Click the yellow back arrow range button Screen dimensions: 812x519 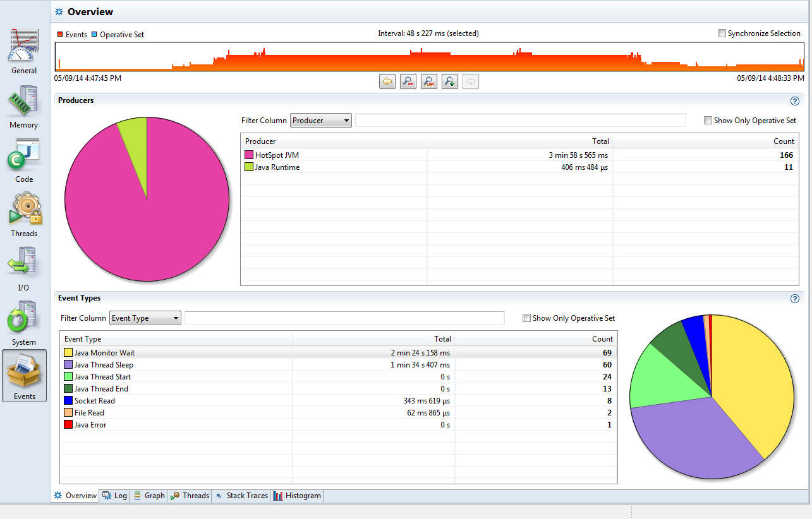click(387, 81)
